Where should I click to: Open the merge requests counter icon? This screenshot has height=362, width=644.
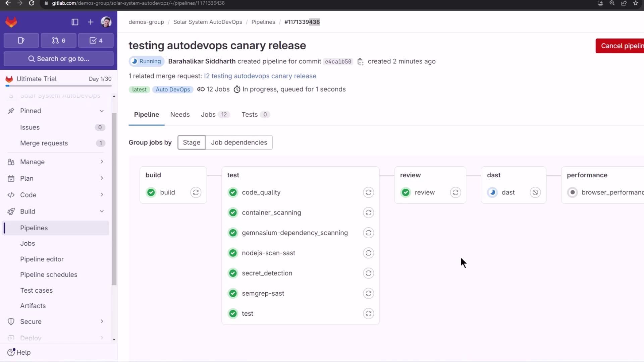click(x=58, y=41)
